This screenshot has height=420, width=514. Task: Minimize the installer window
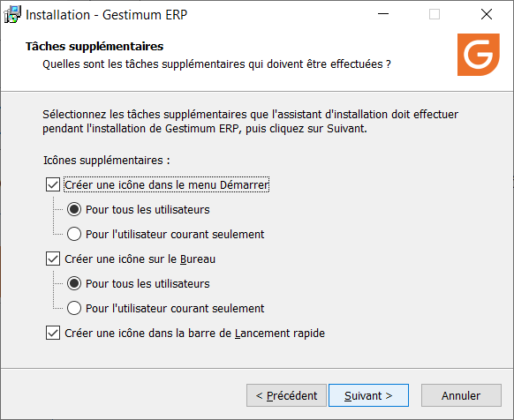click(x=383, y=14)
